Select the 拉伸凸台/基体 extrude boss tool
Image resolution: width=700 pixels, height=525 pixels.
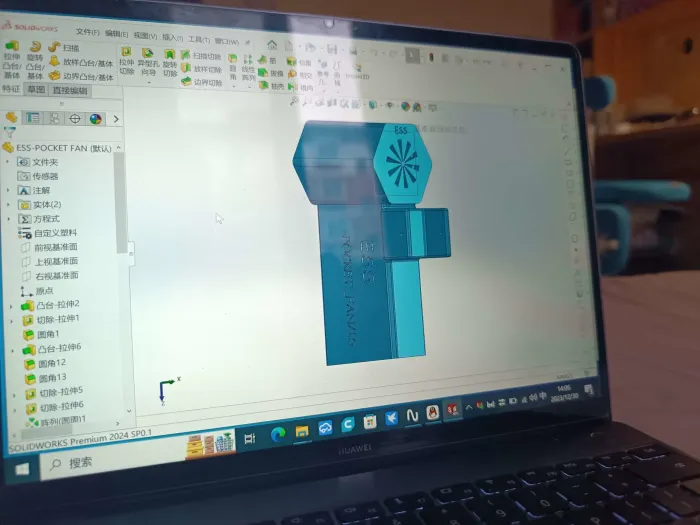(x=12, y=60)
